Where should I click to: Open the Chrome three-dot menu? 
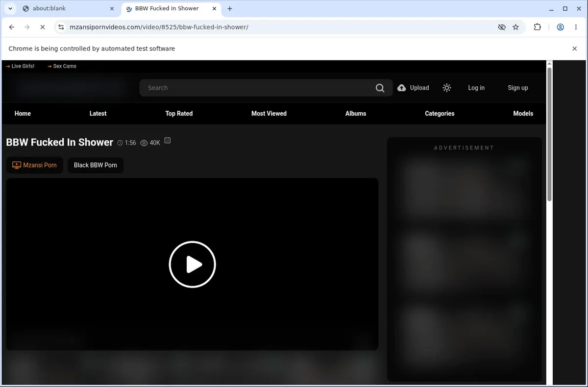click(x=576, y=27)
